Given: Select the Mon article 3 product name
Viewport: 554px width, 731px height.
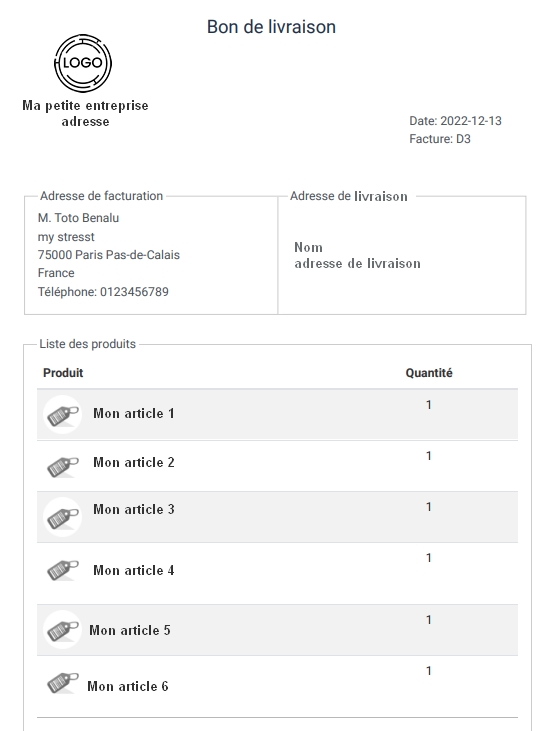Looking at the screenshot, I should click(134, 509).
